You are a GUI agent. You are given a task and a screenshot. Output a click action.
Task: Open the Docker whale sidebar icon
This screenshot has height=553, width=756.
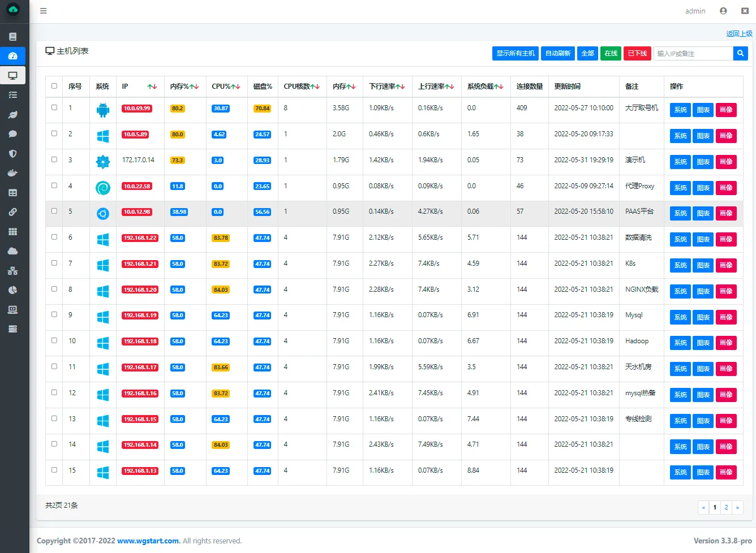point(12,173)
